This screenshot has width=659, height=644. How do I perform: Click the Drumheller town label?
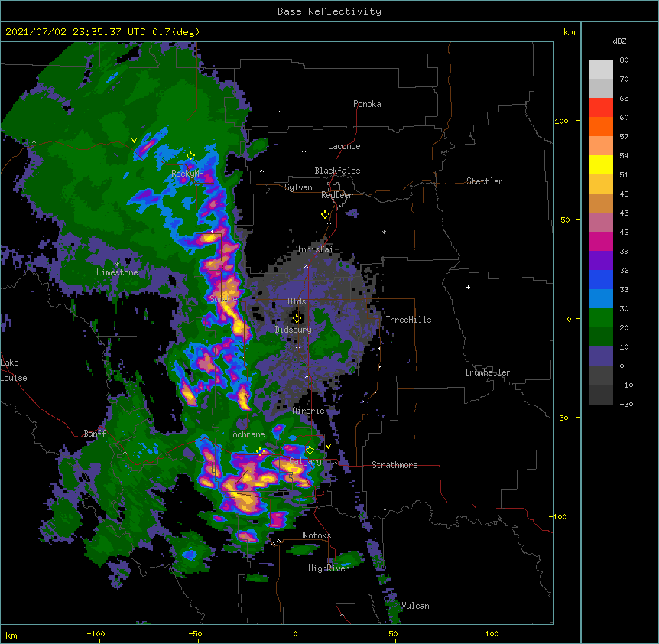488,372
